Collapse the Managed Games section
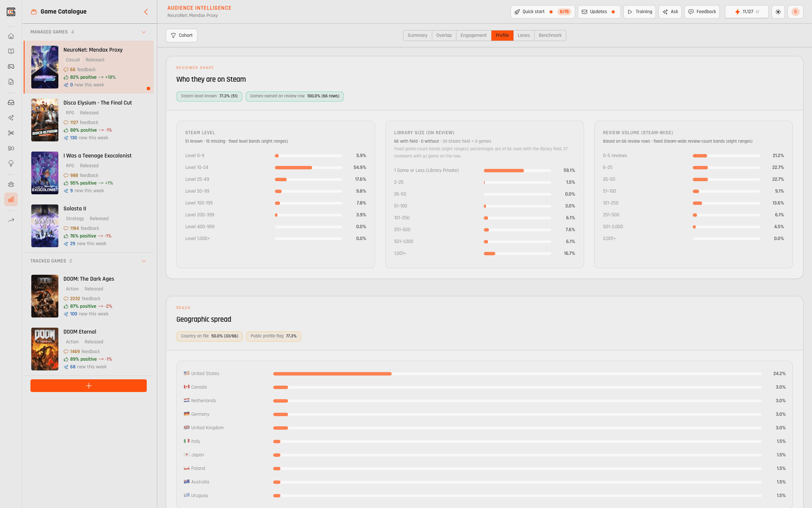This screenshot has width=812, height=508. tap(143, 32)
